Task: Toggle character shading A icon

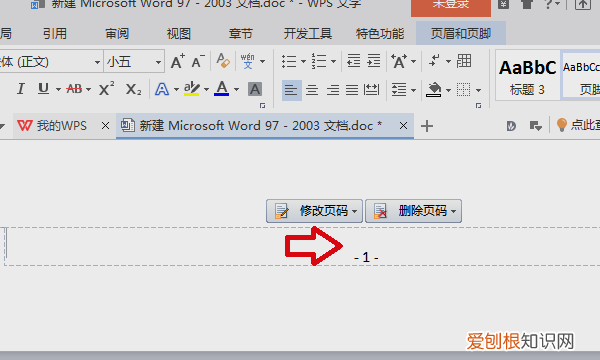Action: [x=255, y=90]
